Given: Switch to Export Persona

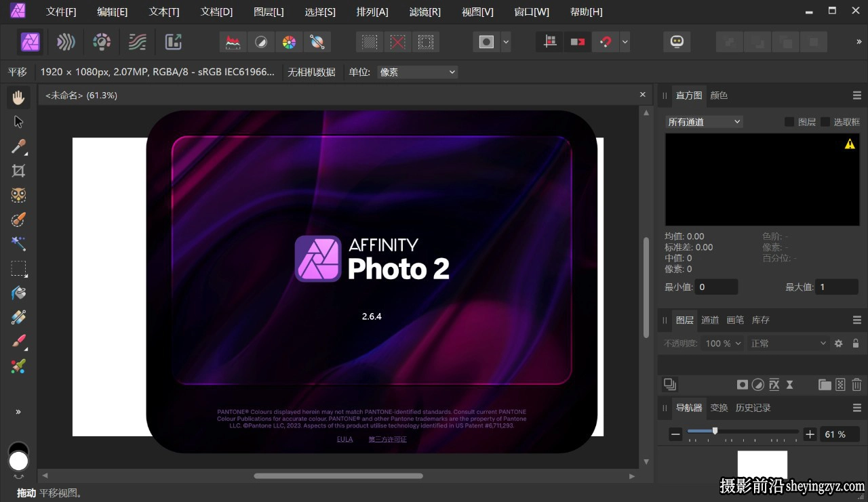Looking at the screenshot, I should click(174, 42).
